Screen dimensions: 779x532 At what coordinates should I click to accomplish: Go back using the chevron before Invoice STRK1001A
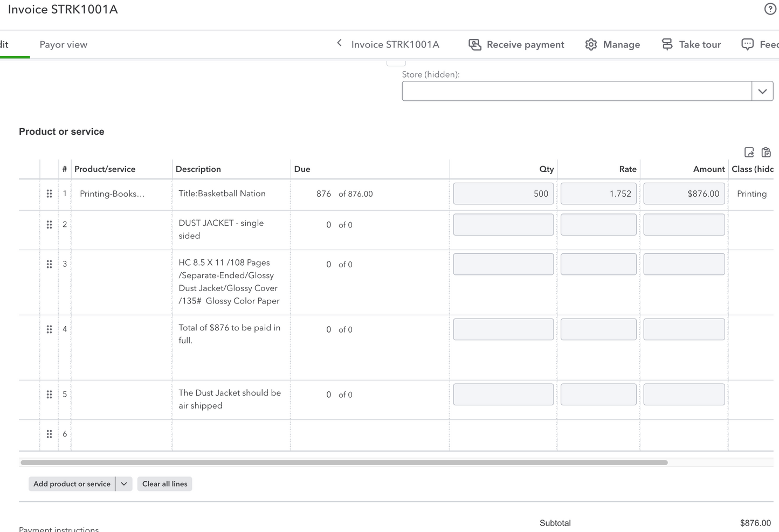pos(339,43)
